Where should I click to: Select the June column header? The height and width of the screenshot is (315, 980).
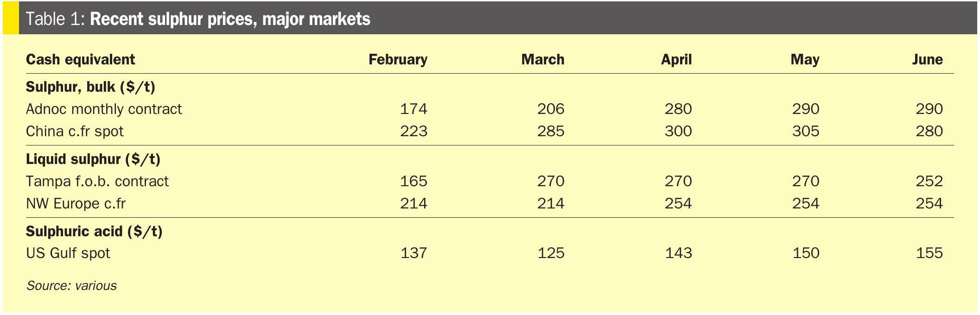[928, 59]
